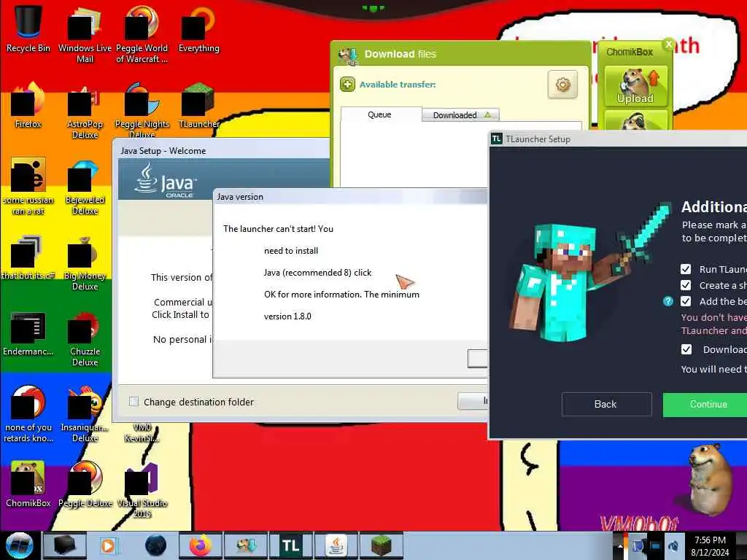Uncheck the Create a shortcut checkbox
This screenshot has height=560, width=747.
686,285
